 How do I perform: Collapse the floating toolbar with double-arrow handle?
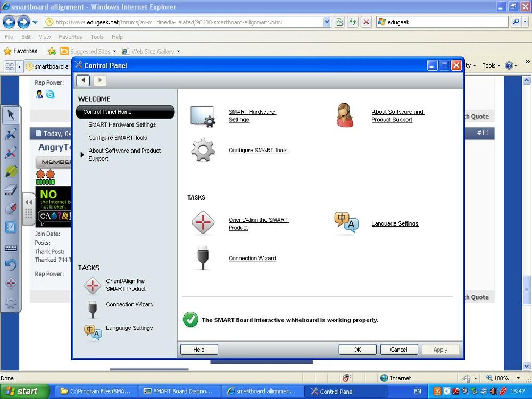(x=29, y=202)
